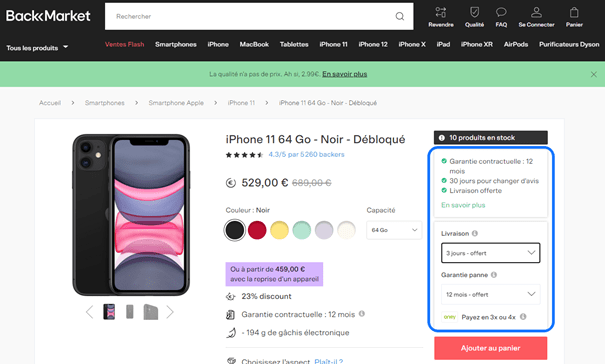This screenshot has width=605, height=364.
Task: Click the search magnifier icon
Action: point(400,16)
